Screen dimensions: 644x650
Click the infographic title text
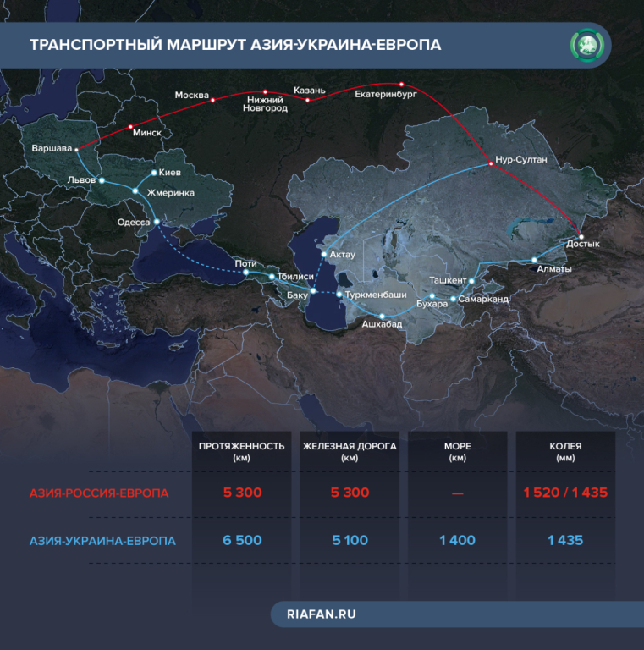click(235, 44)
